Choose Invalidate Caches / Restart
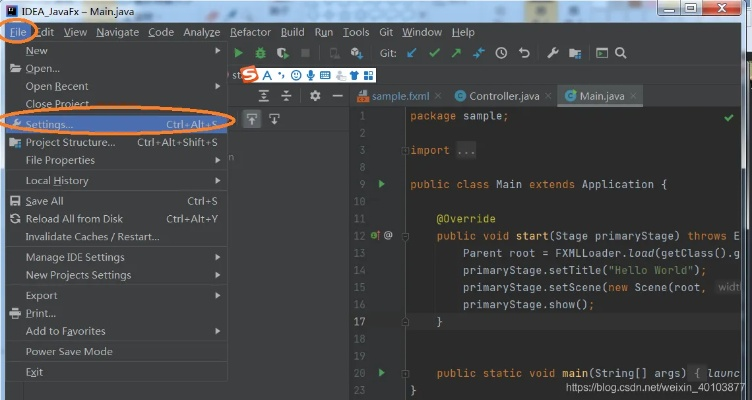The height and width of the screenshot is (400, 752). [x=92, y=237]
